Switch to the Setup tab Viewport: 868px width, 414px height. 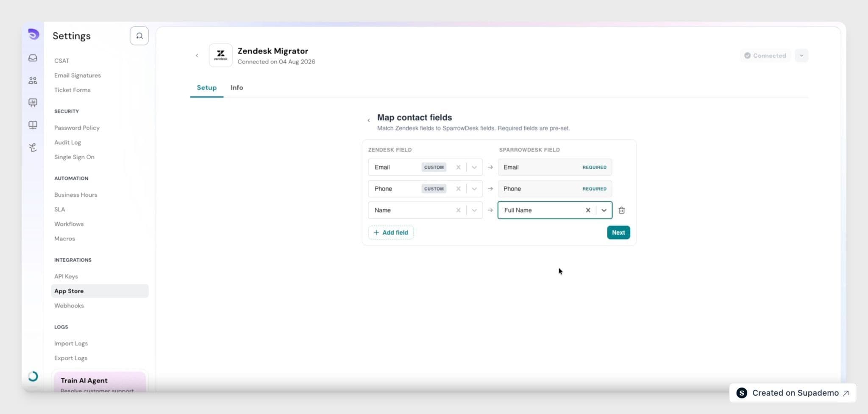(207, 88)
